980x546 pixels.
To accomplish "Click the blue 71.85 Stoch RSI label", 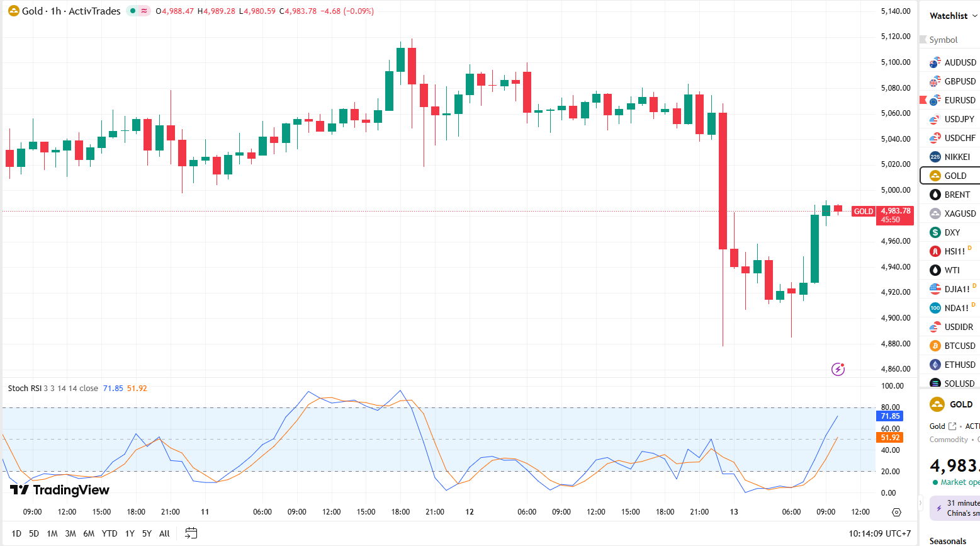I will pyautogui.click(x=890, y=416).
